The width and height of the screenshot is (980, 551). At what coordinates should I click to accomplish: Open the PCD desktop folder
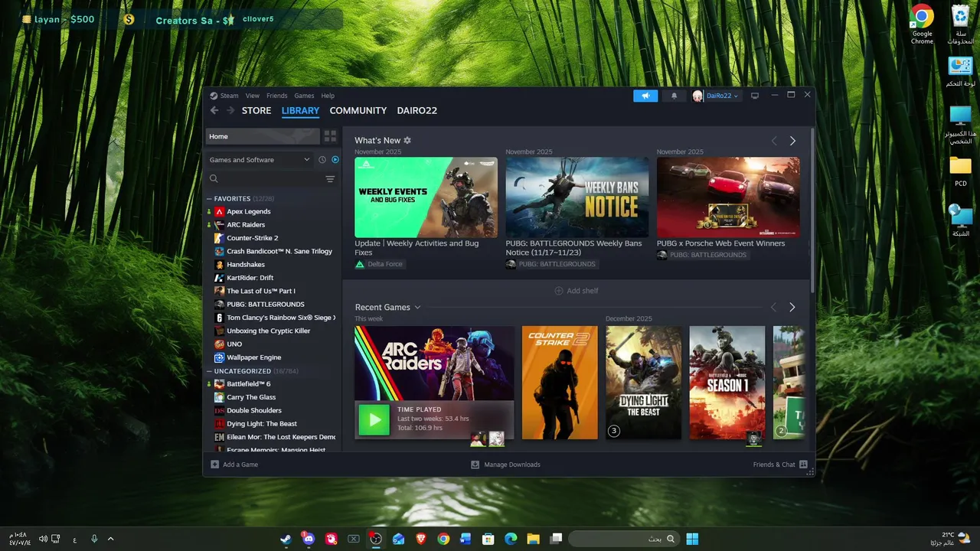coord(960,171)
